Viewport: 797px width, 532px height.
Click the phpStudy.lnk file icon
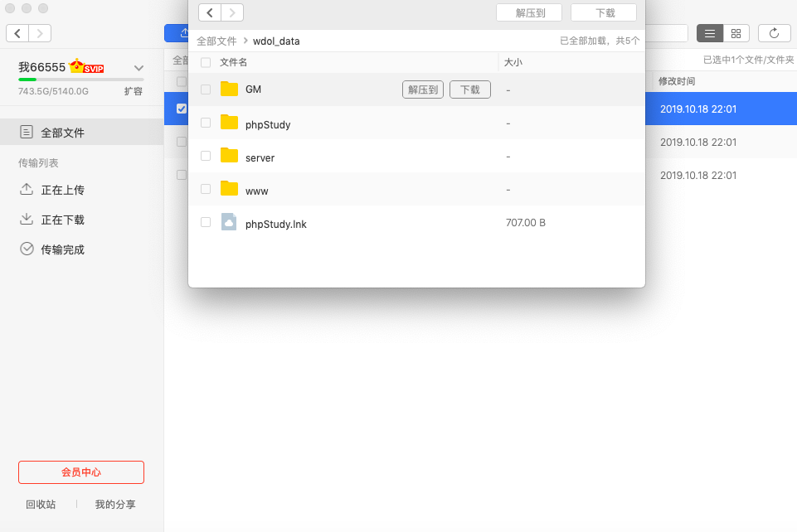click(230, 223)
